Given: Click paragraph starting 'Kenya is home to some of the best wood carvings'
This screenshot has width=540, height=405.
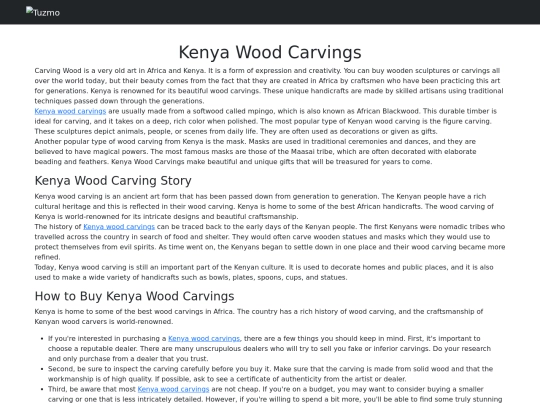Looking at the screenshot, I should [x=259, y=316].
